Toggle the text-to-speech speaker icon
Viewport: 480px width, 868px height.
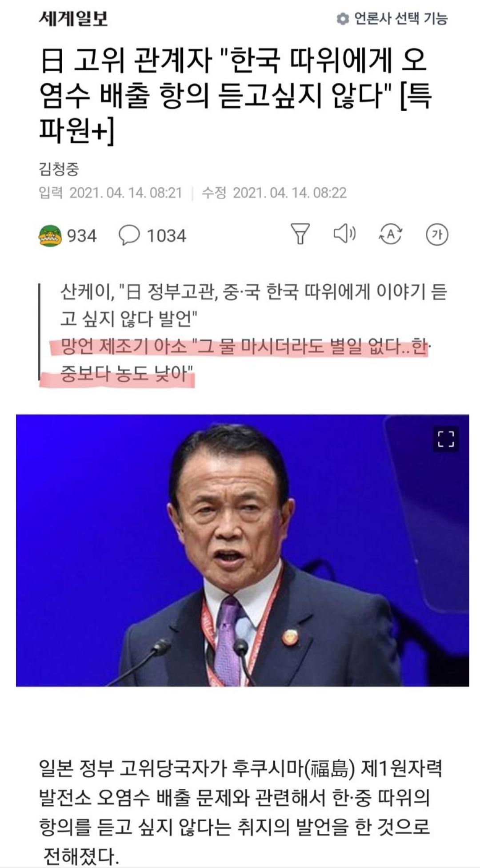[345, 234]
